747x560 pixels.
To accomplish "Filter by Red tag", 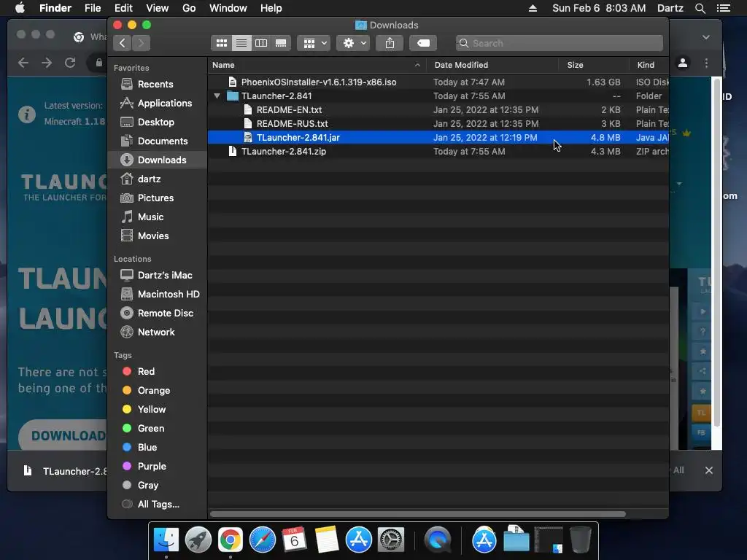I will [x=158, y=371].
